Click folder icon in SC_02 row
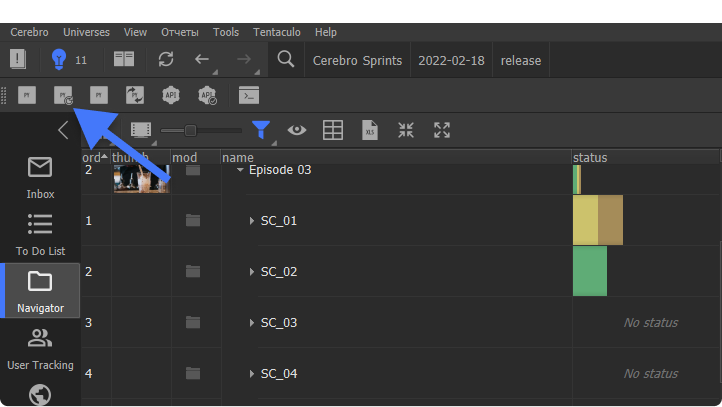This screenshot has width=722, height=407. 193,272
